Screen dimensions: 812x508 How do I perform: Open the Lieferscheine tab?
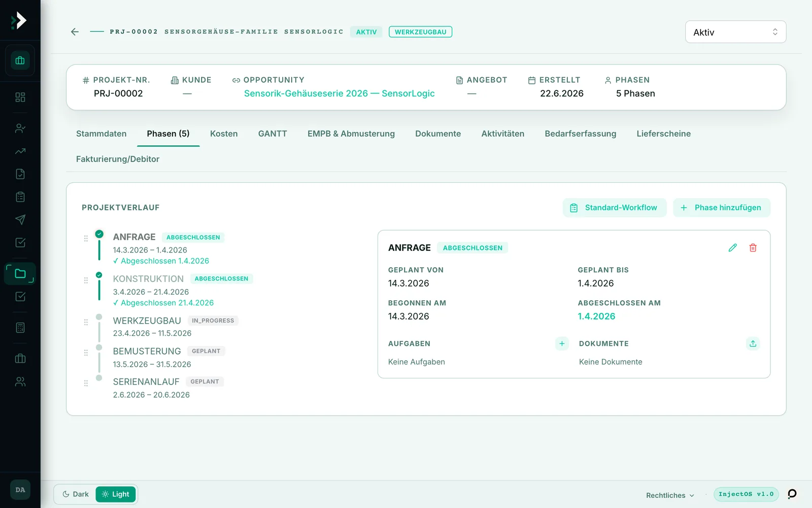pyautogui.click(x=664, y=134)
